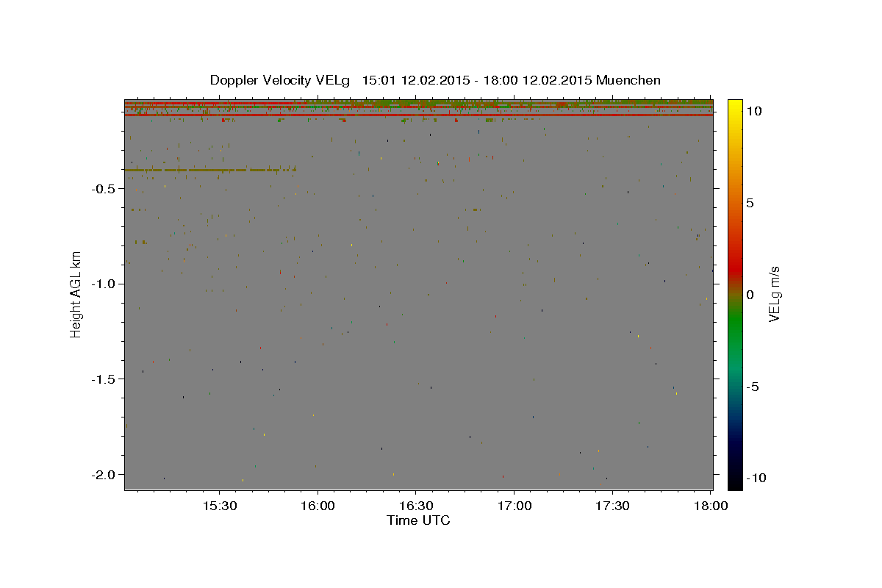Screen dimensions: 882x588
Task: Click the -1.0 height tick label
Action: [102, 284]
